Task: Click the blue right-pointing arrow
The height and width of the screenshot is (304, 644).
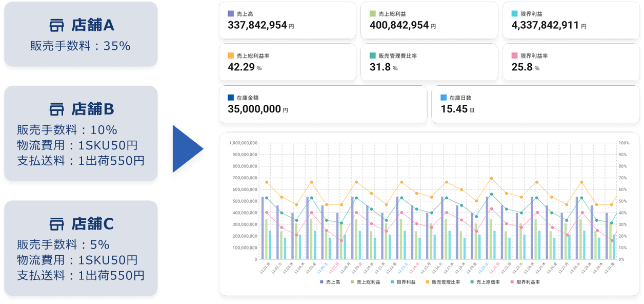Action: (x=188, y=148)
